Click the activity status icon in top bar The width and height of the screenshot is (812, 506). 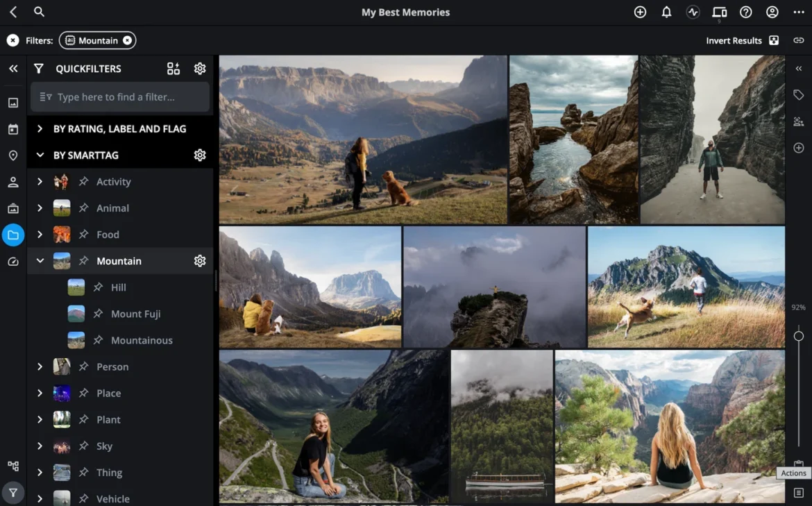693,12
